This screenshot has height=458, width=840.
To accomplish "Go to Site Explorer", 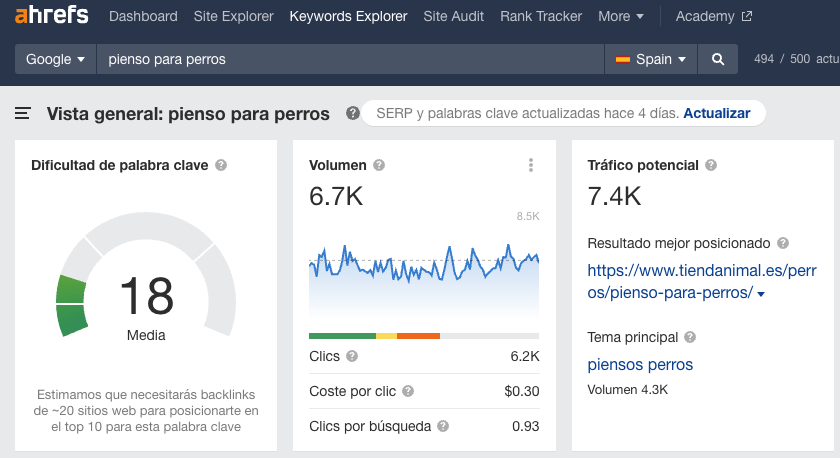I will (x=233, y=16).
